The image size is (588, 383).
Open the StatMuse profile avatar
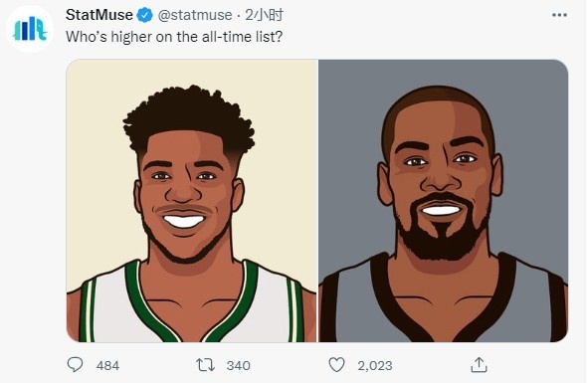click(x=30, y=29)
